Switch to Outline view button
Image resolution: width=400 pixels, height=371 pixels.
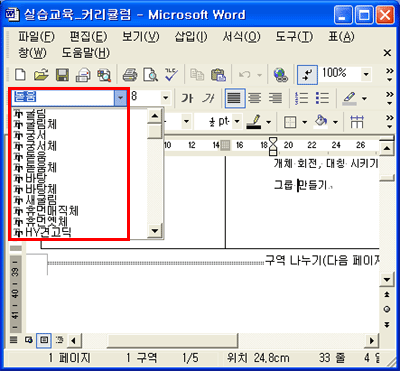pyautogui.click(x=59, y=340)
